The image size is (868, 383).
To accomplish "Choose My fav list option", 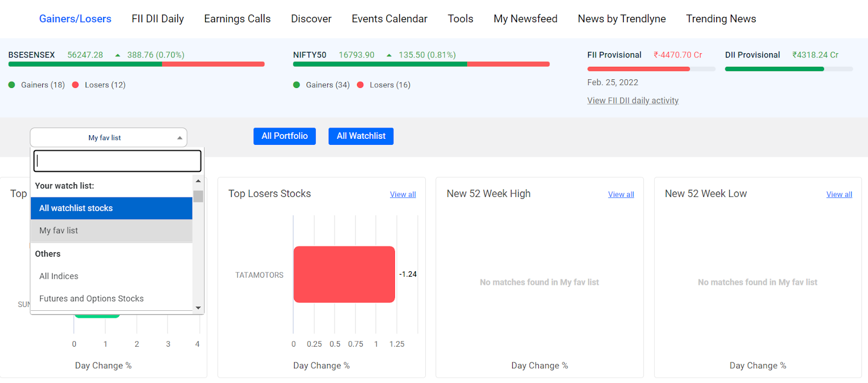I will [112, 231].
